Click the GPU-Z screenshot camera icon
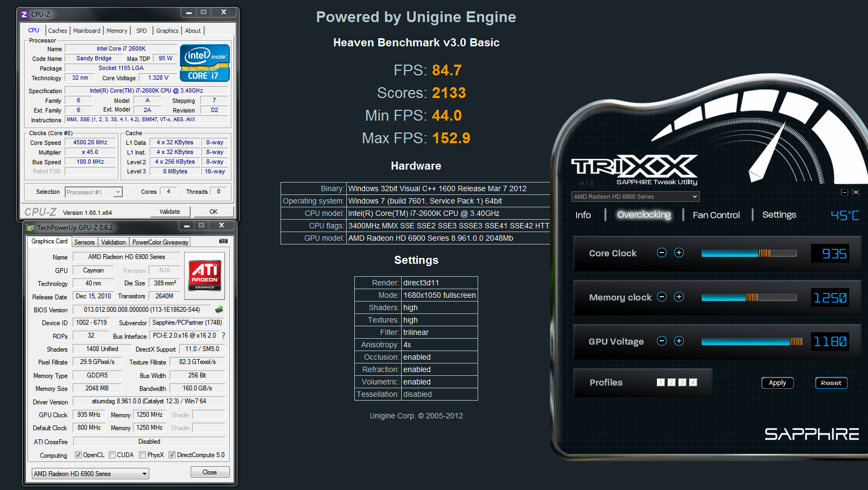This screenshot has width=868, height=490. [223, 241]
